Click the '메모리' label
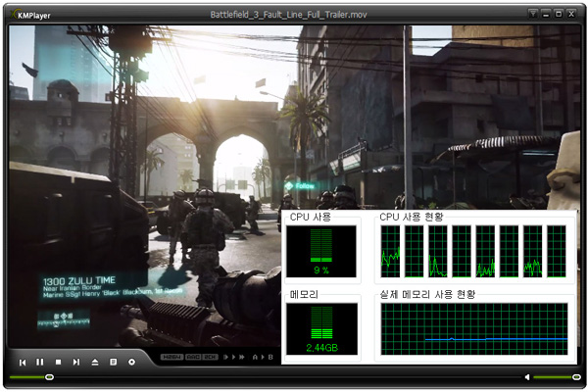Screen dimensions: 588x392 click(304, 294)
